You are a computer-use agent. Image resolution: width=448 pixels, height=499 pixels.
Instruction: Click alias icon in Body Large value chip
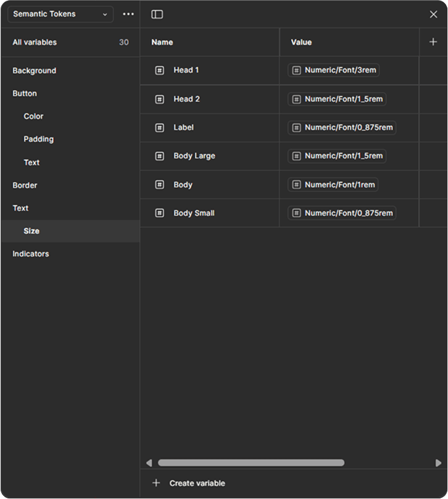point(296,156)
